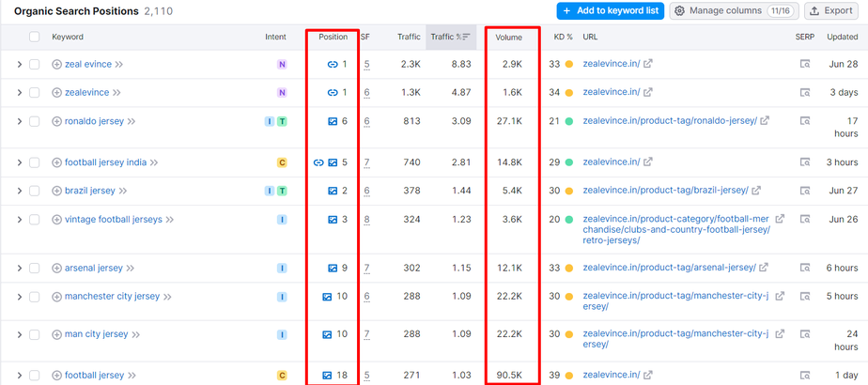Click image SERP feature icon in ronaldo jersey row
868x385 pixels.
pyautogui.click(x=333, y=121)
